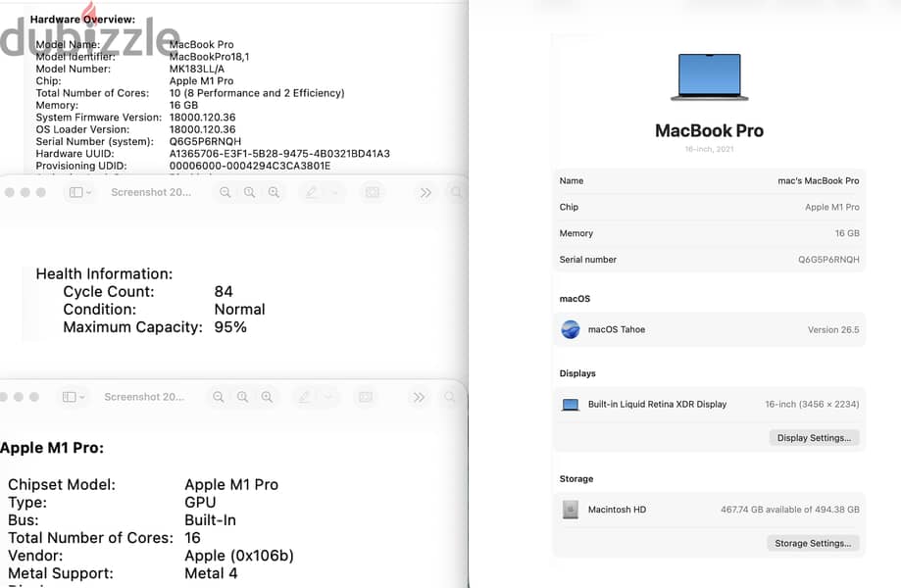The height and width of the screenshot is (588, 901).
Task: Click Bus value Built-In
Action: [211, 520]
